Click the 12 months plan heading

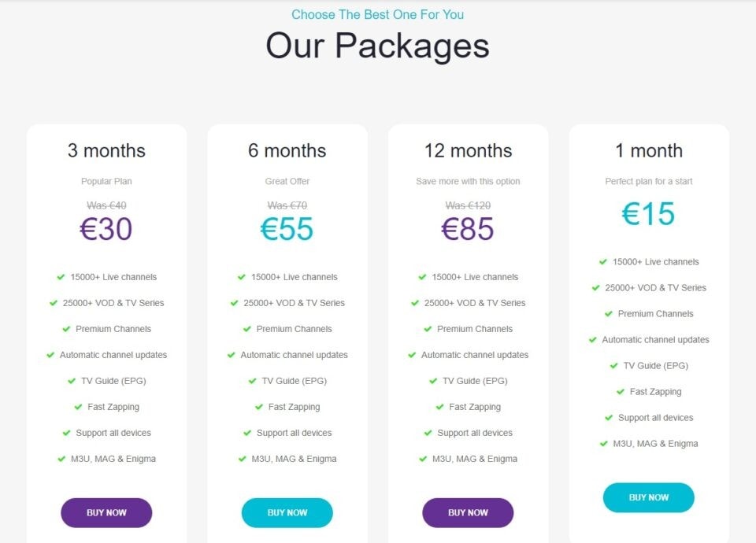click(468, 151)
